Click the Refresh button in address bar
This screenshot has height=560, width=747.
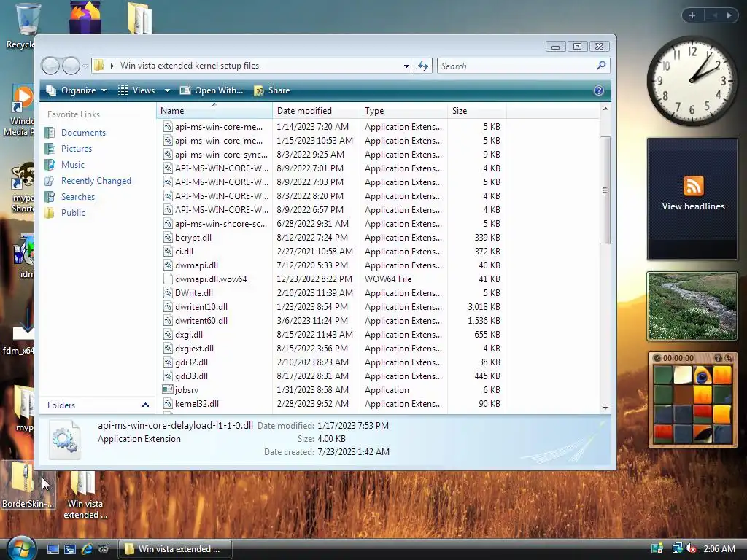click(x=423, y=66)
